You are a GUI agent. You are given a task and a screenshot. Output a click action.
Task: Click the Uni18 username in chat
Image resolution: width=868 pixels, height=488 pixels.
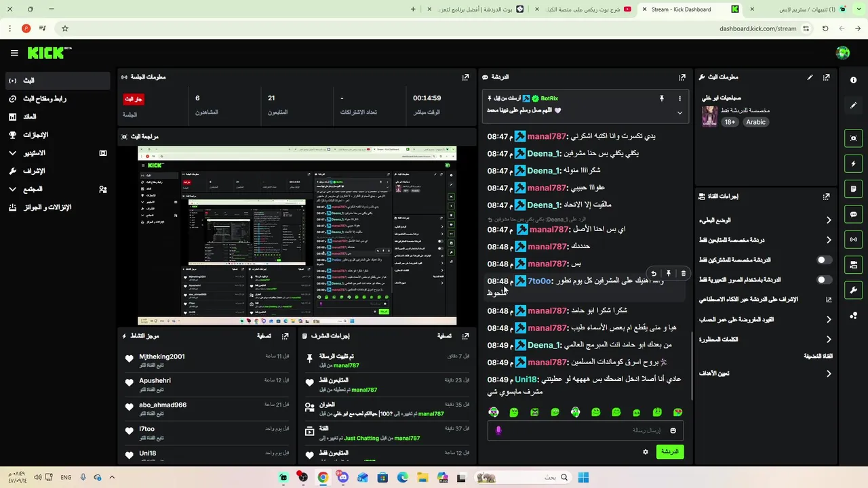[526, 380]
